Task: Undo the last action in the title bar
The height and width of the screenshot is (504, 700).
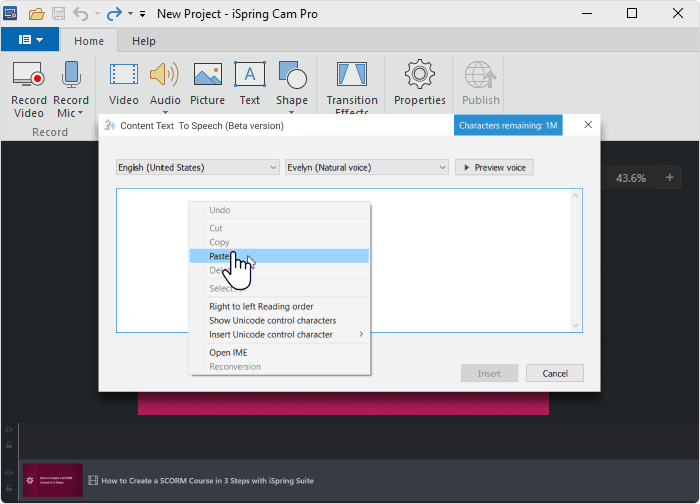Action: coord(81,14)
